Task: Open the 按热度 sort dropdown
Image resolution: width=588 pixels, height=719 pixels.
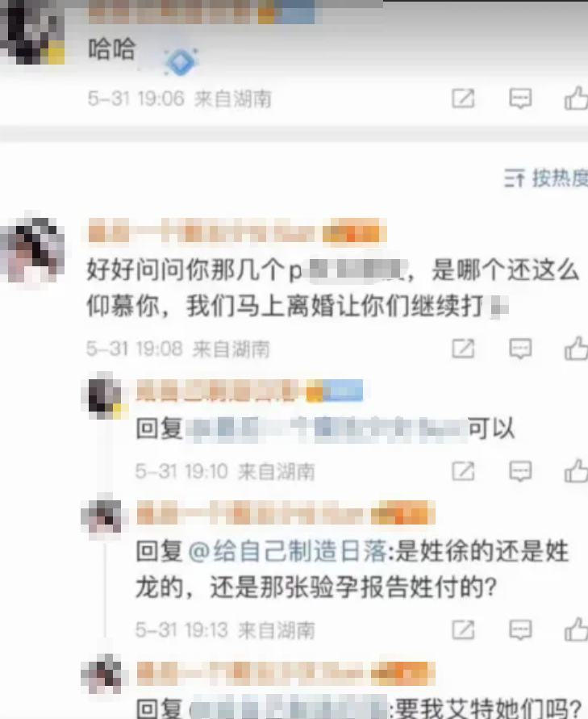Action: point(546,178)
